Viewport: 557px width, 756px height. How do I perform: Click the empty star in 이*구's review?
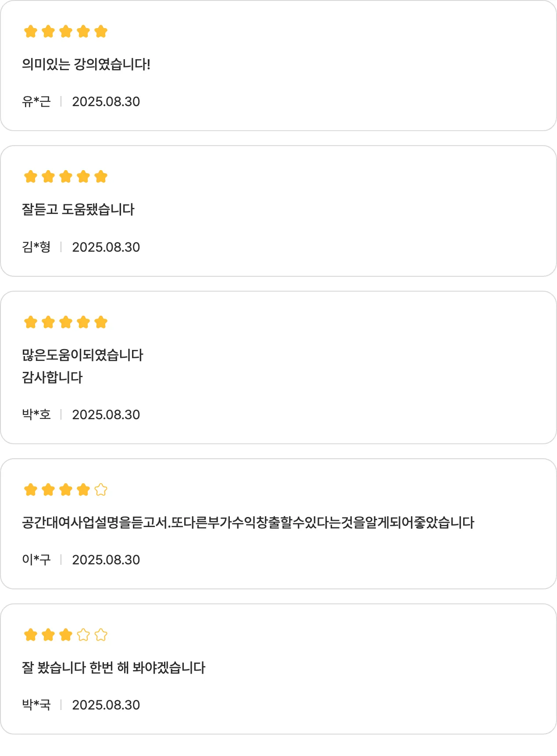[101, 489]
